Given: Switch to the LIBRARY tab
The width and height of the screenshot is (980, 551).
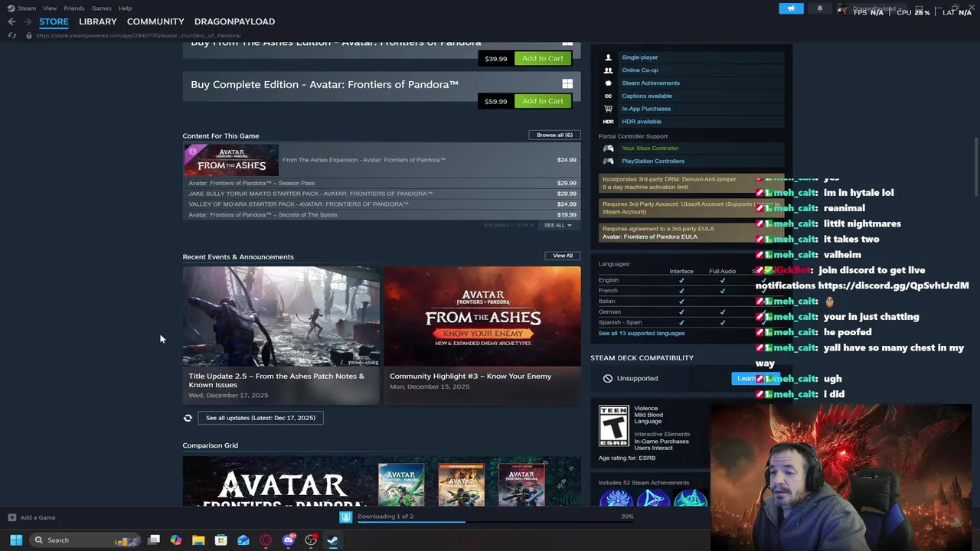Looking at the screenshot, I should [x=98, y=21].
